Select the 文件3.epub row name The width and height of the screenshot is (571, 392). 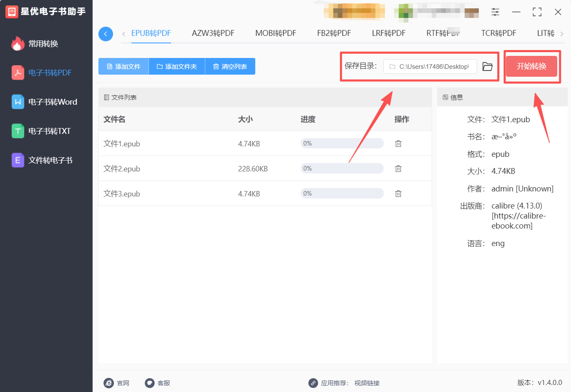tap(122, 194)
